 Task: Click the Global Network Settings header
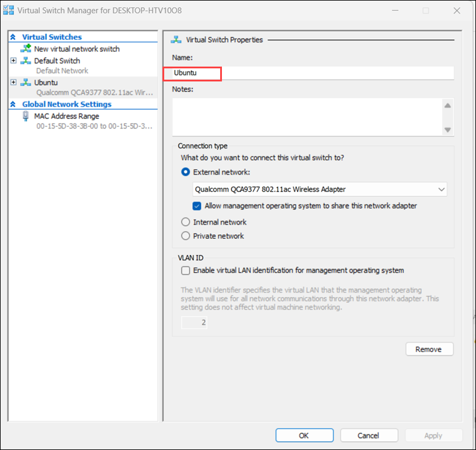(67, 104)
